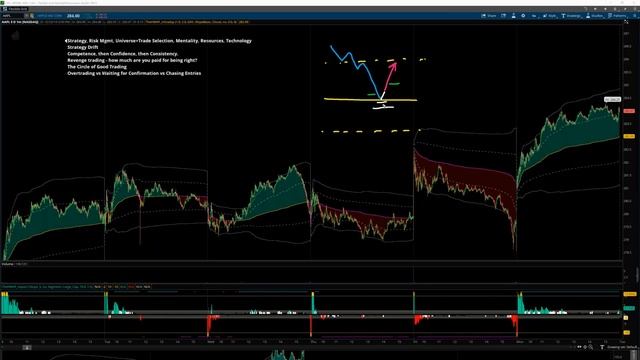Image resolution: width=640 pixels, height=360 pixels.
Task: Open the Style menu
Action: point(549,16)
